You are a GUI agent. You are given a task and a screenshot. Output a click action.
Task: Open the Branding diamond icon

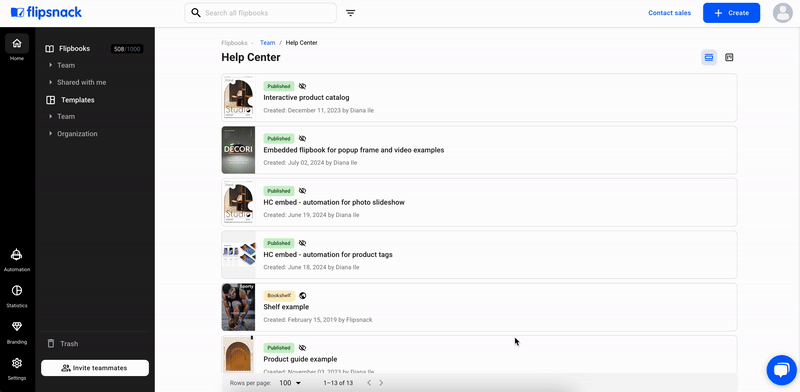[x=17, y=327]
